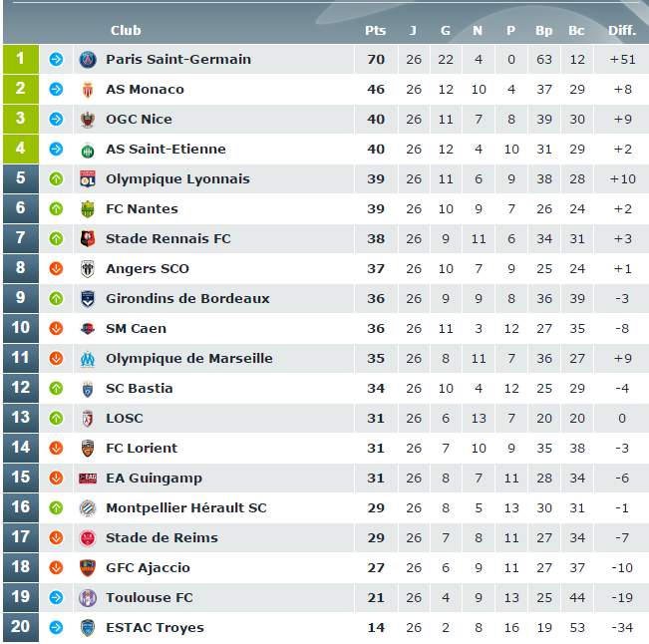
Task: Open the Girondins de Bordeaux team link
Action: click(187, 298)
